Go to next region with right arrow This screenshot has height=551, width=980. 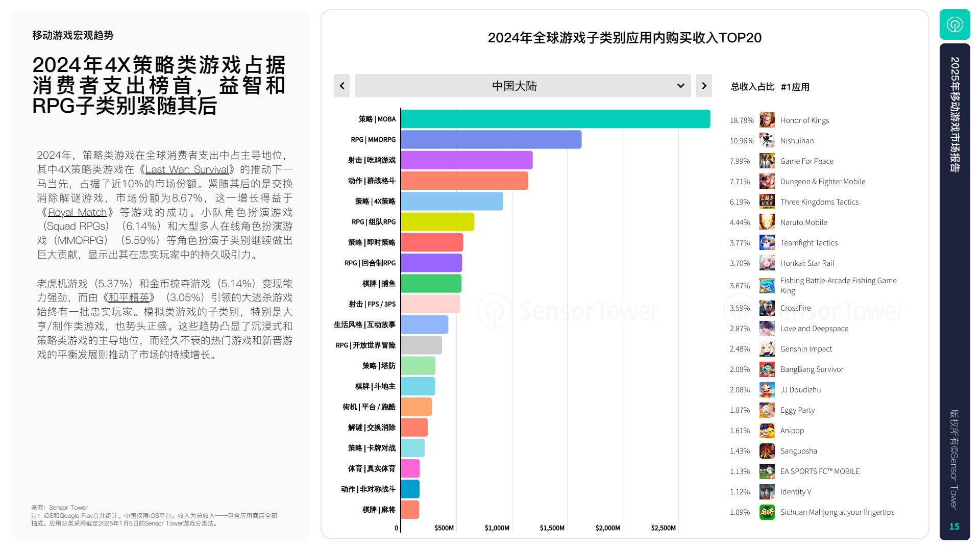[704, 86]
